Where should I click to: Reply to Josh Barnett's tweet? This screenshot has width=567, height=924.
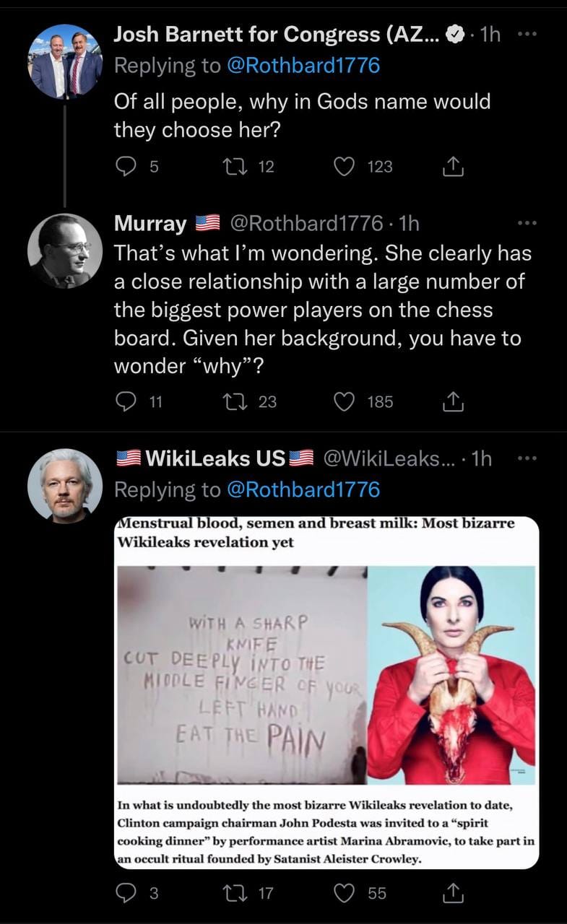coord(126,167)
